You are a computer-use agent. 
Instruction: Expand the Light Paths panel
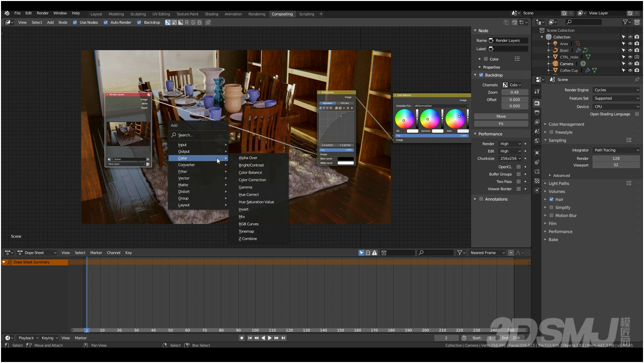click(559, 184)
